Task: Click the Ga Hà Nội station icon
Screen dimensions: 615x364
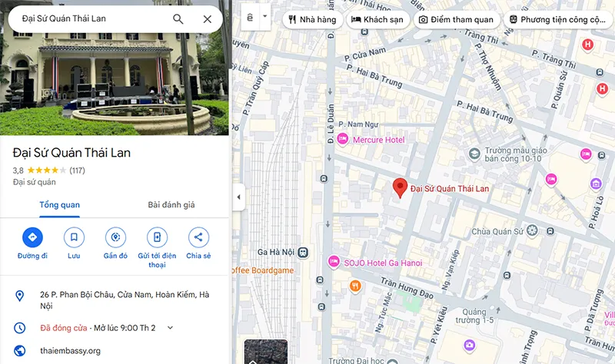Action: pos(303,253)
